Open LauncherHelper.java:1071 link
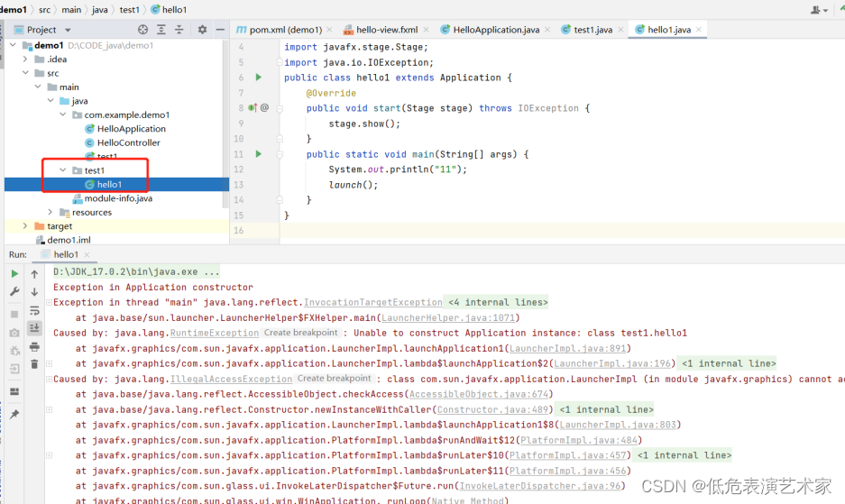The height and width of the screenshot is (504, 845). click(448, 318)
